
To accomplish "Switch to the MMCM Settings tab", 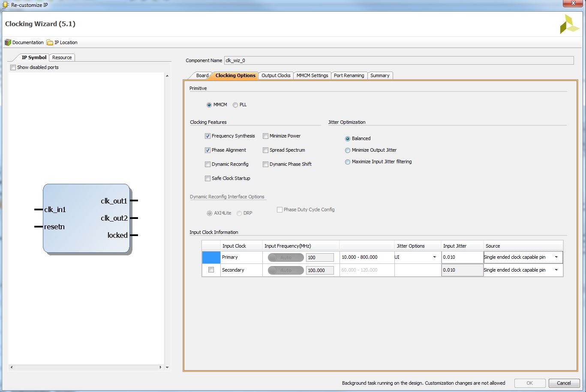I will (x=313, y=75).
